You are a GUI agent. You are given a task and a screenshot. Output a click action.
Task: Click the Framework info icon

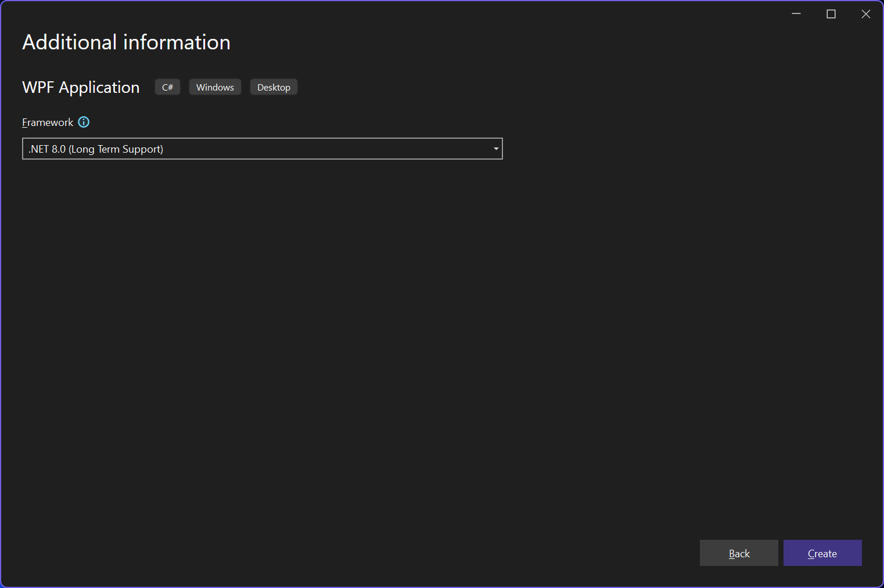point(84,122)
